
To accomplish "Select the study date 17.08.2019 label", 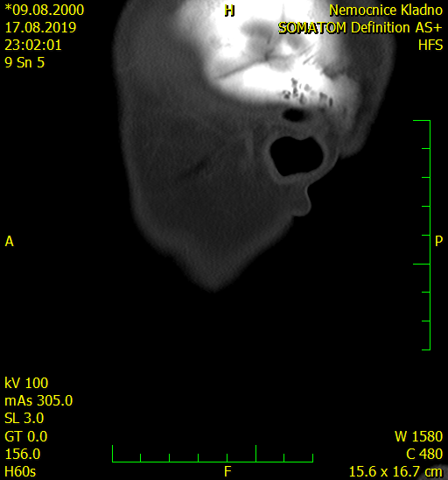I will coord(40,27).
